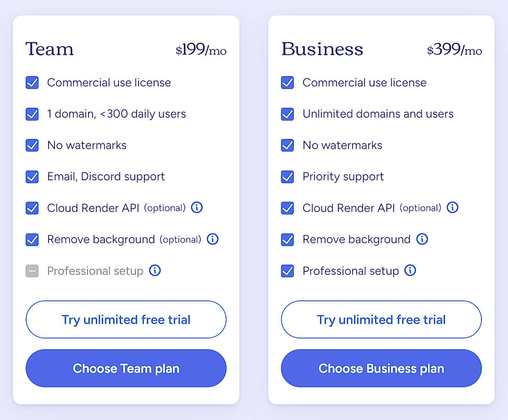
Task: Click info icon next to Team Cloud Render API
Action: pyautogui.click(x=197, y=208)
